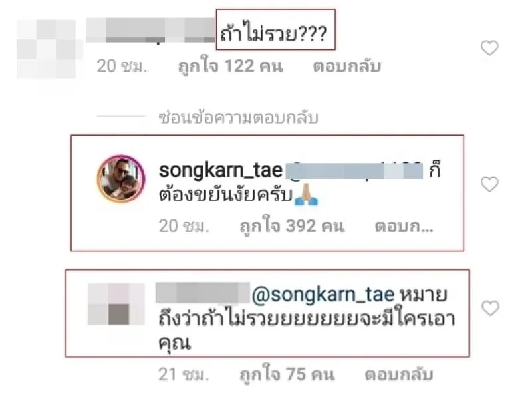Tap blurred mention in songkarn_tae's reply
Viewport: 532px width, 401px height.
pyautogui.click(x=354, y=170)
